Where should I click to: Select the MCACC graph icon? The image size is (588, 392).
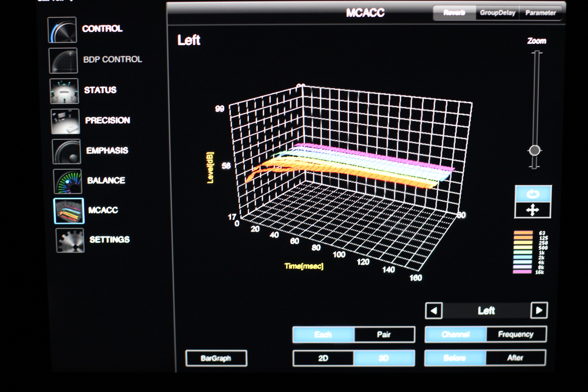(69, 211)
